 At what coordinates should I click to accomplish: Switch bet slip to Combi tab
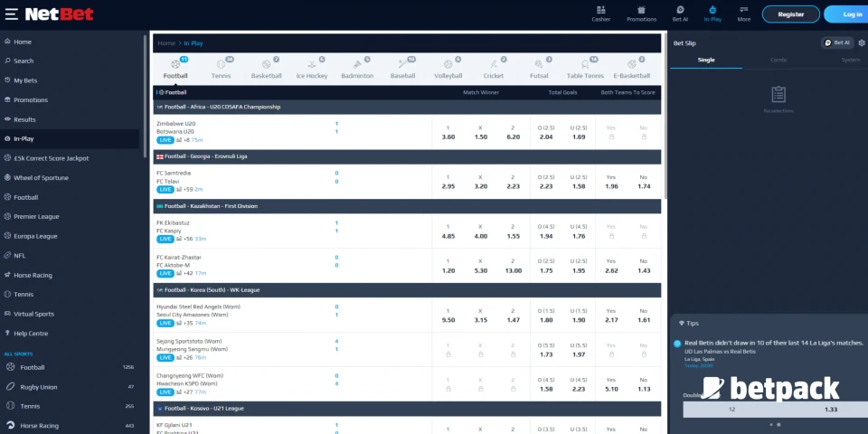point(778,60)
